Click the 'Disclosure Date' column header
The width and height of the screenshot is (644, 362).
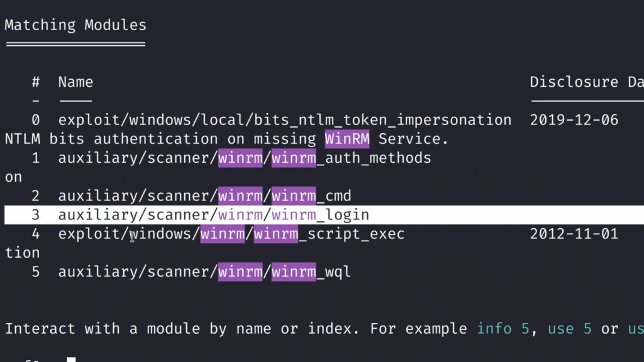click(x=586, y=82)
